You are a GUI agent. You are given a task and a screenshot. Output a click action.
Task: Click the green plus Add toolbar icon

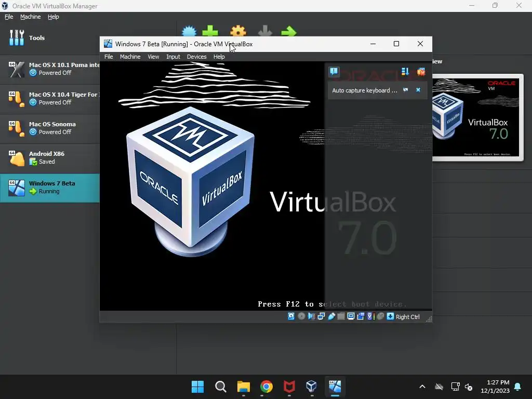210,31
